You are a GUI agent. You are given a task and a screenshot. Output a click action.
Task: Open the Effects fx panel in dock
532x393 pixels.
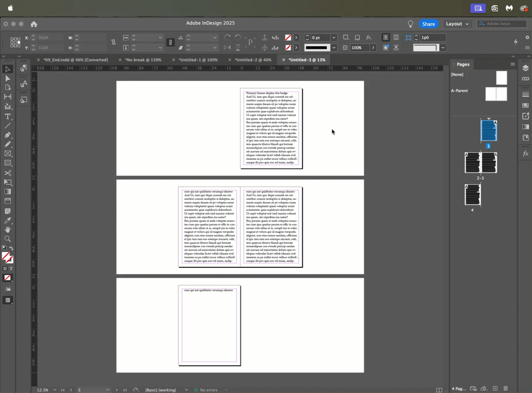click(x=525, y=154)
